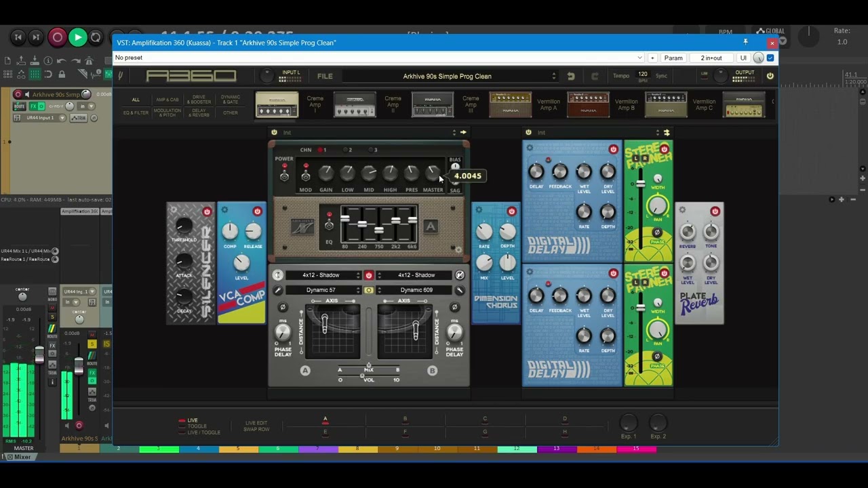Open the No preset dropdown

point(378,58)
